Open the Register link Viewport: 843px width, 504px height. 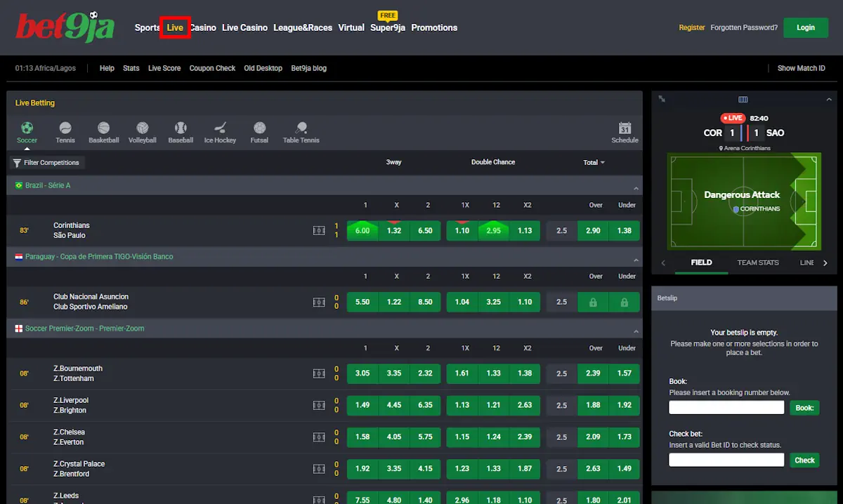point(691,27)
